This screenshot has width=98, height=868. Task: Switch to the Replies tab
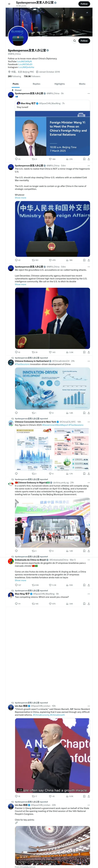tap(36, 84)
